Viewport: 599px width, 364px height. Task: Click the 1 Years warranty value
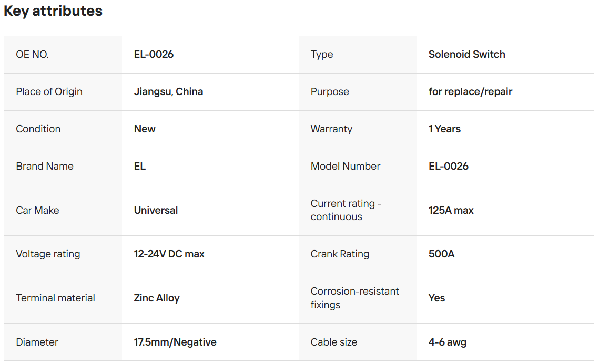[444, 129]
